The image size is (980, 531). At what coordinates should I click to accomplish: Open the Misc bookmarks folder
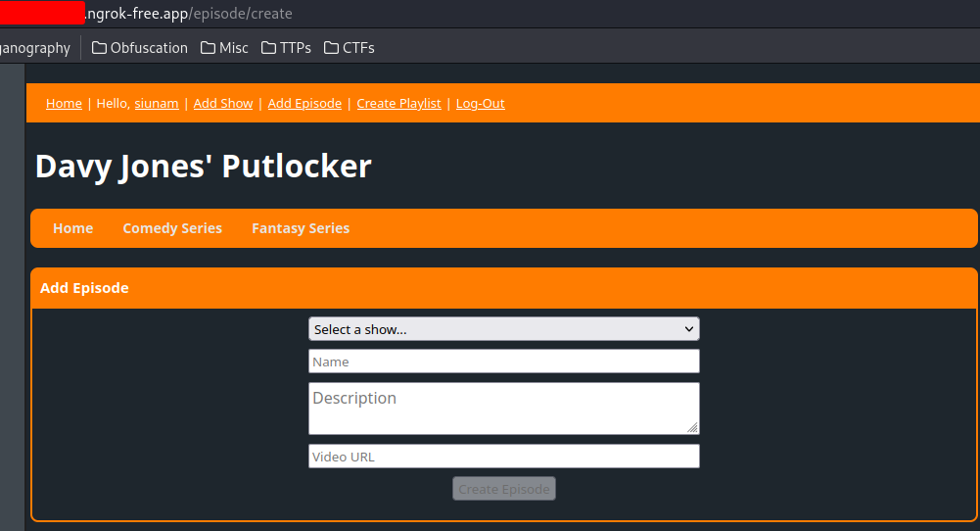pos(224,48)
